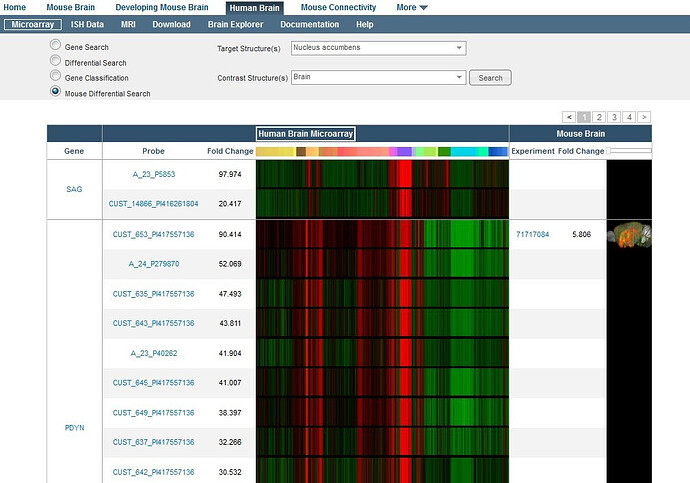Open the Download sub-tab

[171, 25]
